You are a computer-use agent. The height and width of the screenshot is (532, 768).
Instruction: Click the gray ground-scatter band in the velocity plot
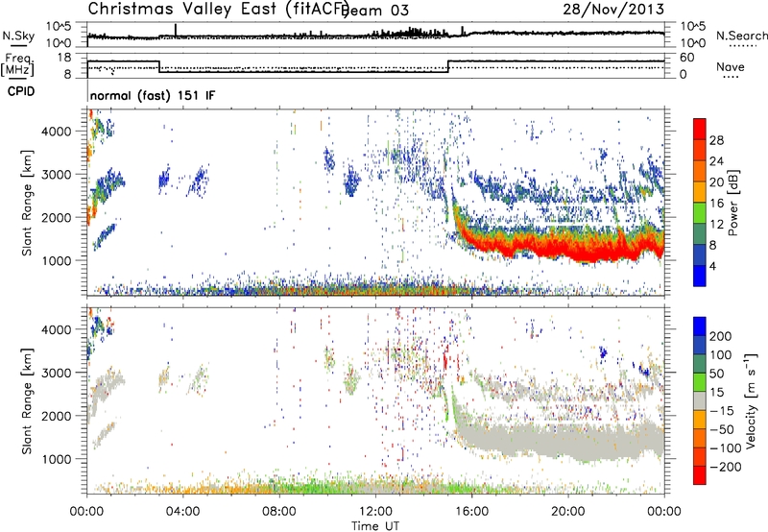point(564,440)
